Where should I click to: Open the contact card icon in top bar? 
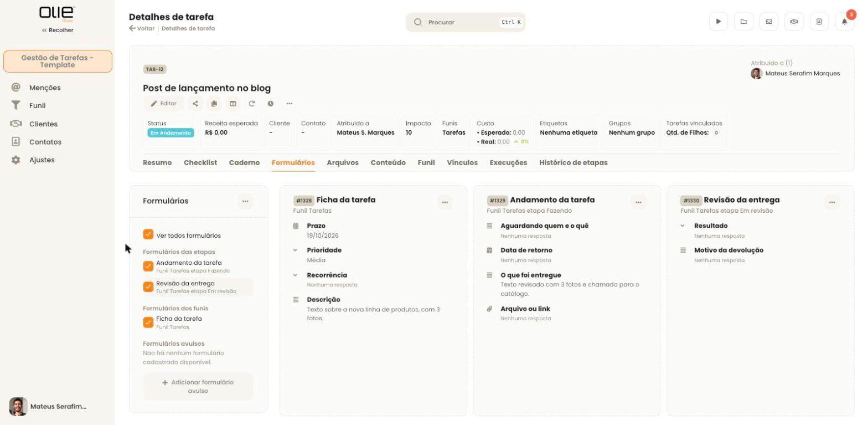(819, 22)
